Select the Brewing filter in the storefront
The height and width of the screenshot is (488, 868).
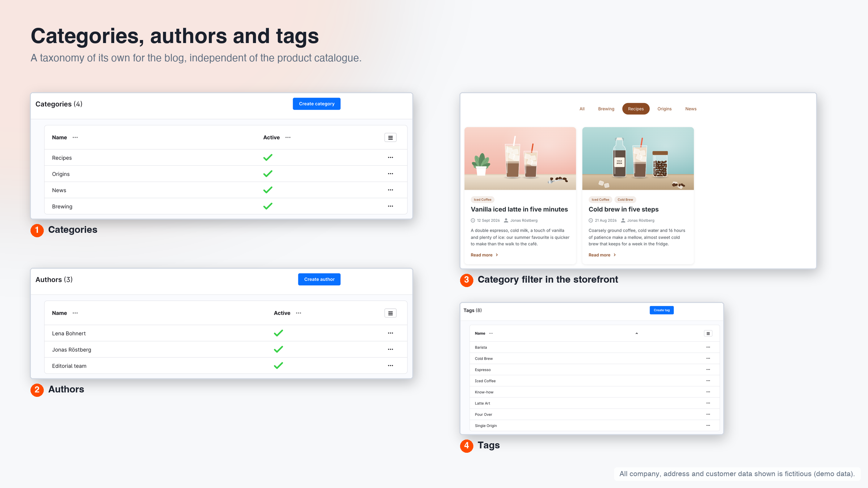point(606,109)
